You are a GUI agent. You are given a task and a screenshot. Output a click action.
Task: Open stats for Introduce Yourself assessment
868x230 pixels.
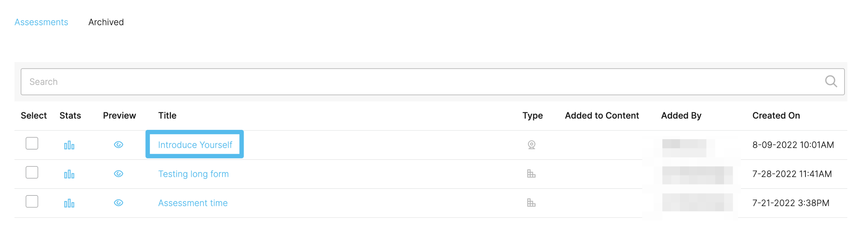tap(69, 145)
